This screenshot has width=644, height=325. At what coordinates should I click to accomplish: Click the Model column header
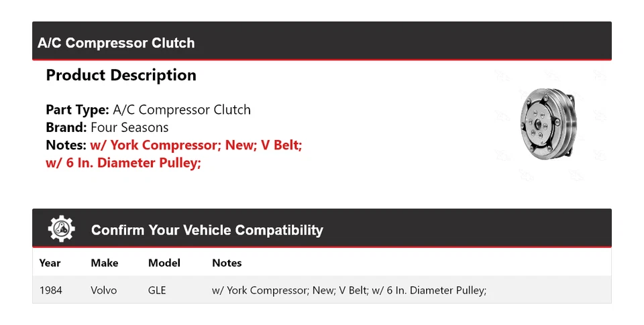coord(164,263)
